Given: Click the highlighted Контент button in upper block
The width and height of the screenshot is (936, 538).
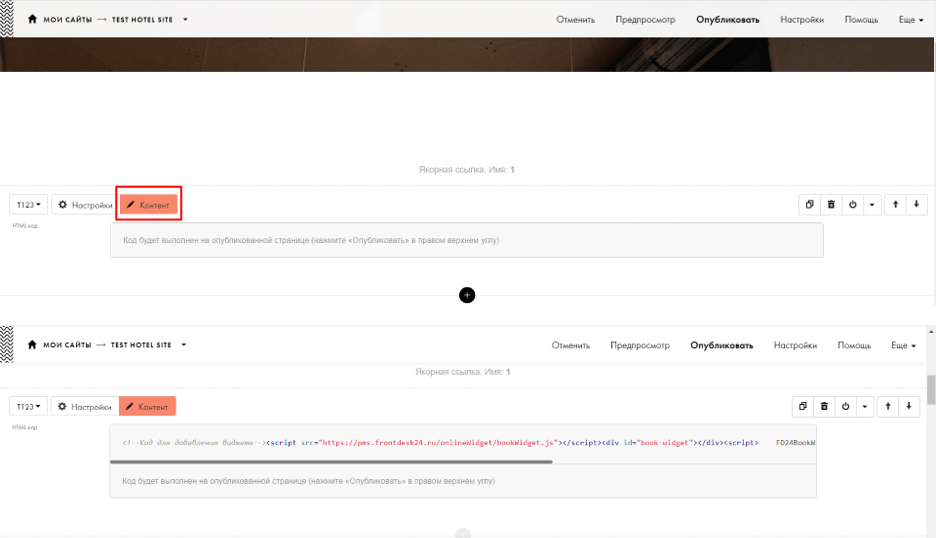Looking at the screenshot, I should 149,205.
